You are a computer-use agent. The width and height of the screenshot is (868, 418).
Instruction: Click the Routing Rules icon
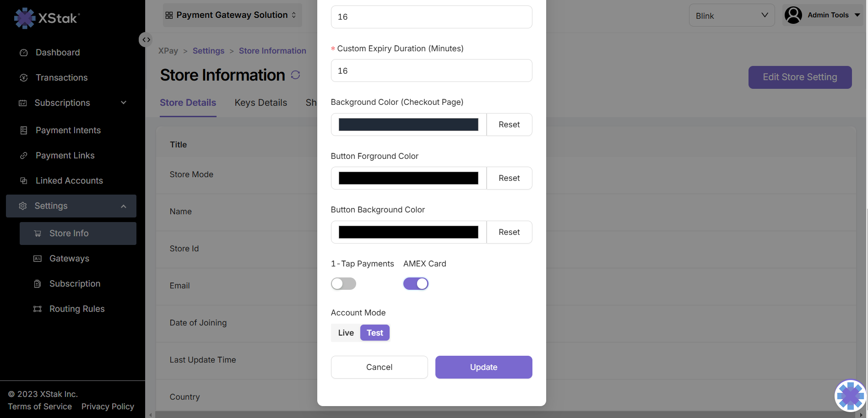tap(38, 309)
